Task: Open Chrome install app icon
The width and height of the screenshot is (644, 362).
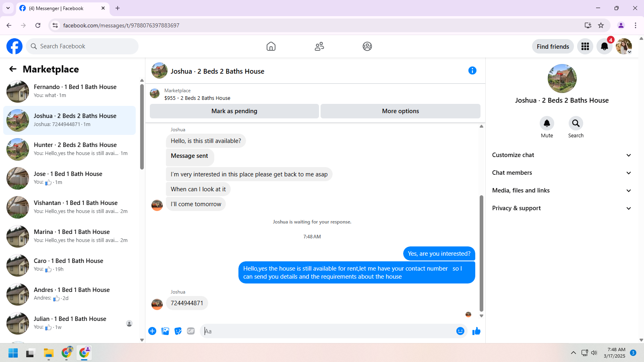Action: coord(588,25)
